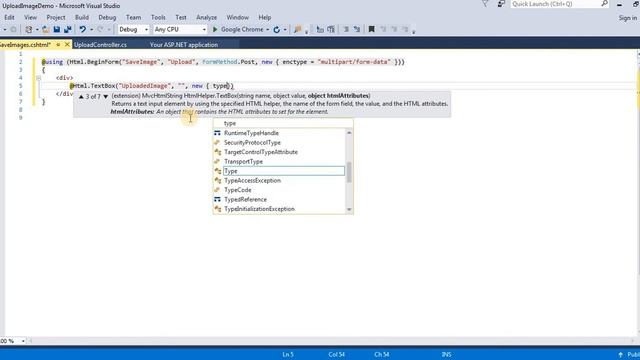Open the Analyze menu

(207, 18)
